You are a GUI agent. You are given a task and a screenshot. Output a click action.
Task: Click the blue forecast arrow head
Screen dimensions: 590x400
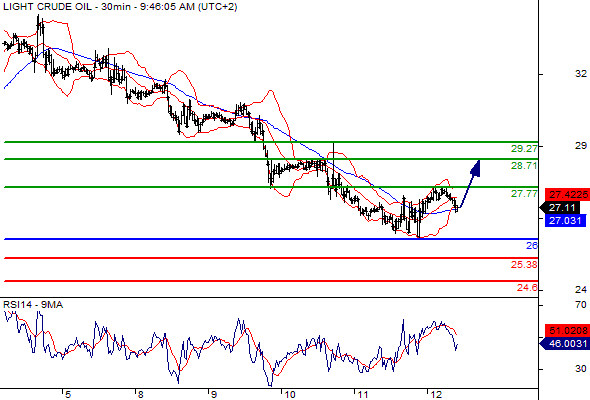point(476,168)
